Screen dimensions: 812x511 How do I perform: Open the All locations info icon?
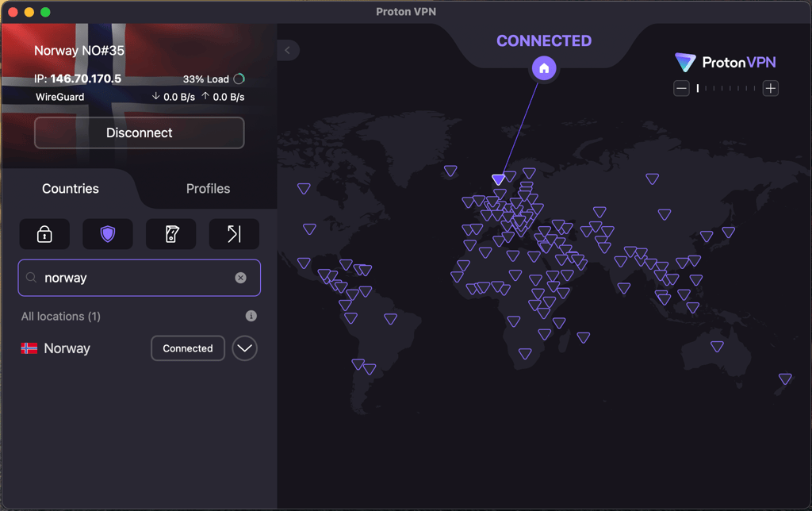click(251, 316)
